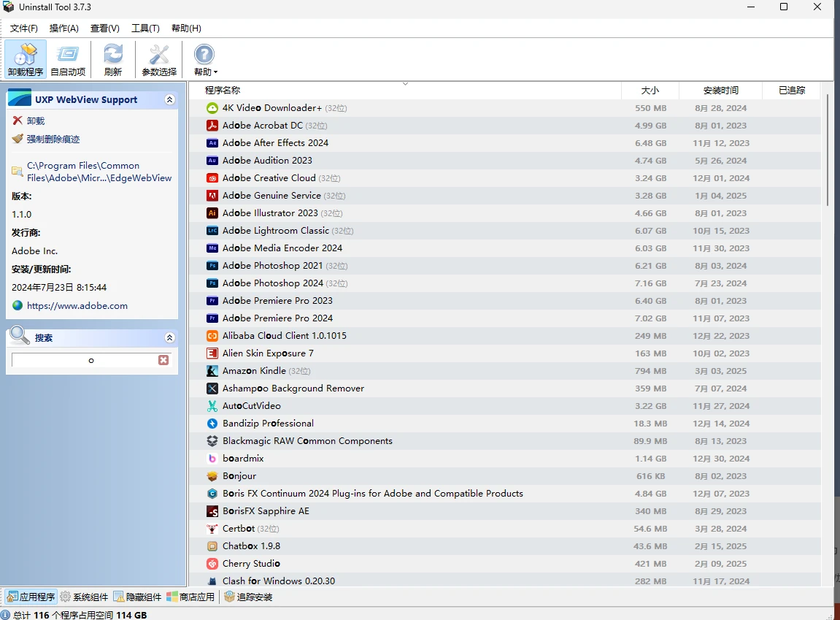Switch to the 系统组件 tab

click(x=84, y=597)
